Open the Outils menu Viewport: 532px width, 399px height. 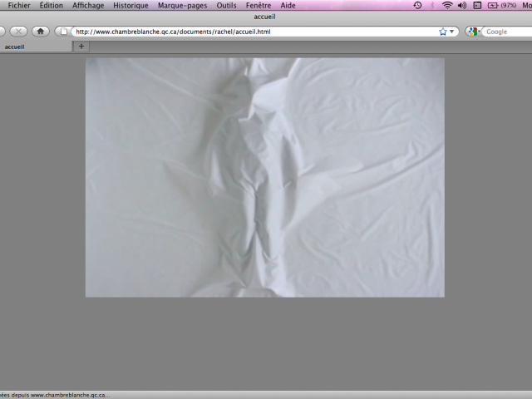click(226, 5)
